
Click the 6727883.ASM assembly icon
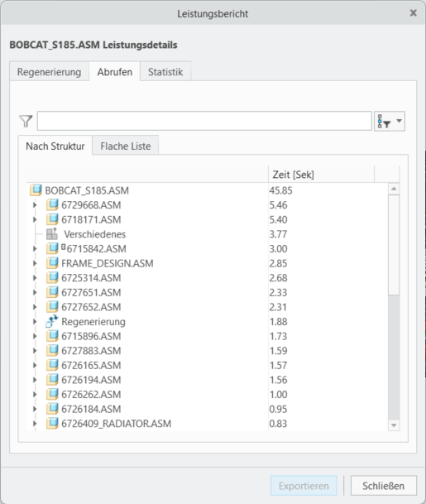click(x=52, y=351)
